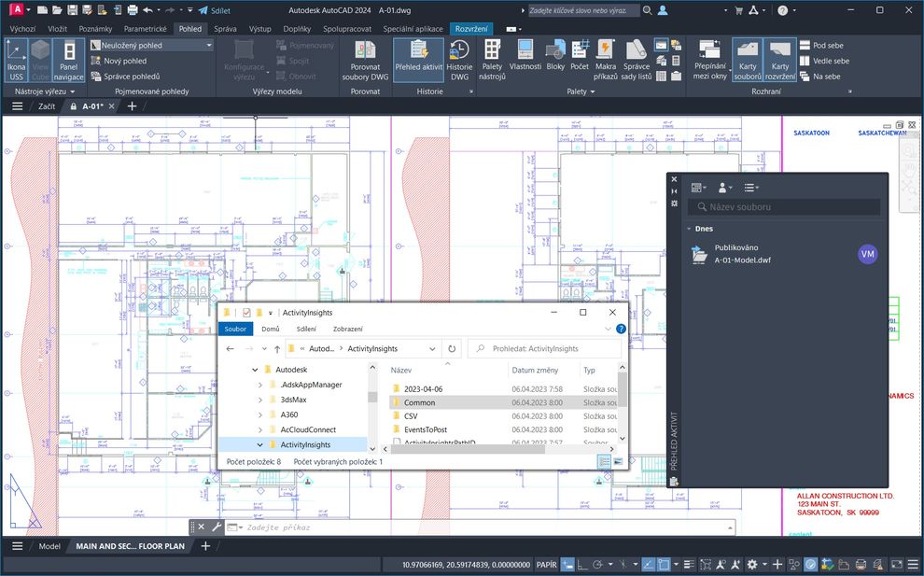Open Historie DWG palette
This screenshot has height=576, width=924.
coord(459,61)
